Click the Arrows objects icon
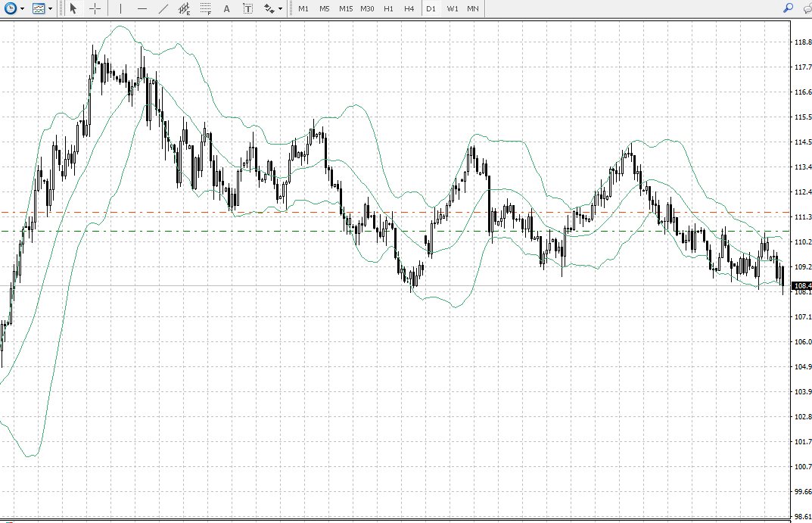 269,8
